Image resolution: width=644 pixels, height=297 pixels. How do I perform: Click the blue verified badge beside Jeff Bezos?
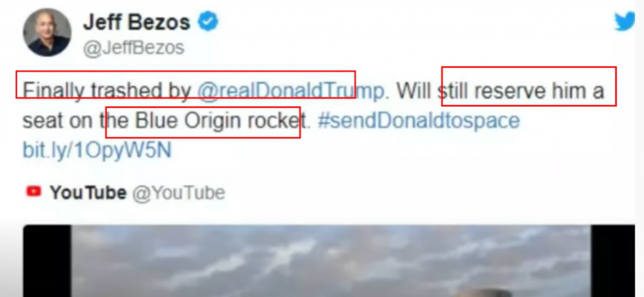pyautogui.click(x=208, y=21)
